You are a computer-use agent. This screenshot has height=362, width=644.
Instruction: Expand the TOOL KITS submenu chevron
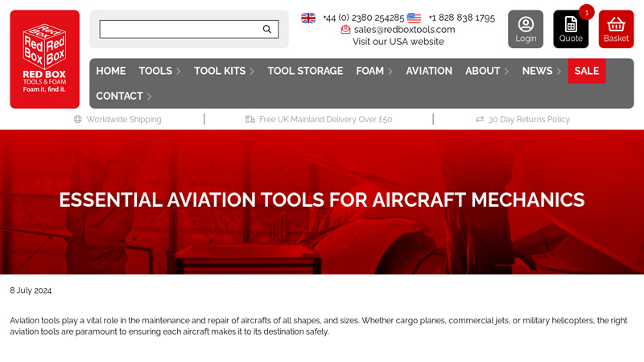[x=252, y=72]
